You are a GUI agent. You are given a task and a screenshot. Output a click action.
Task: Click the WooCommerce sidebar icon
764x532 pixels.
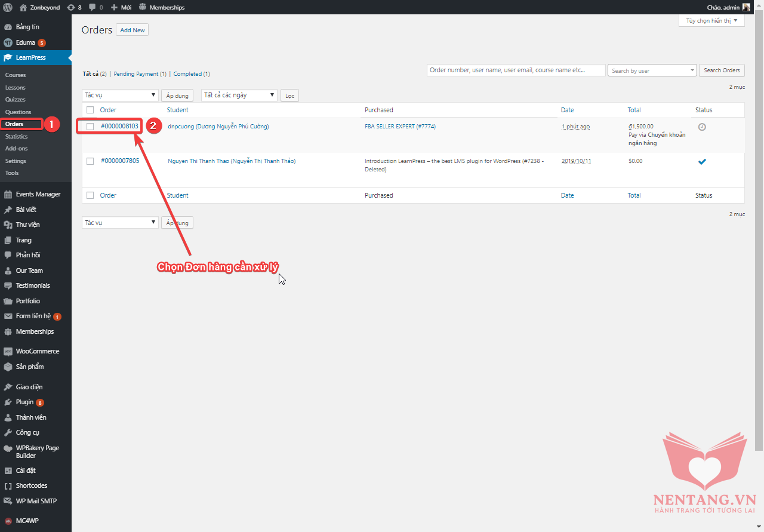8,351
